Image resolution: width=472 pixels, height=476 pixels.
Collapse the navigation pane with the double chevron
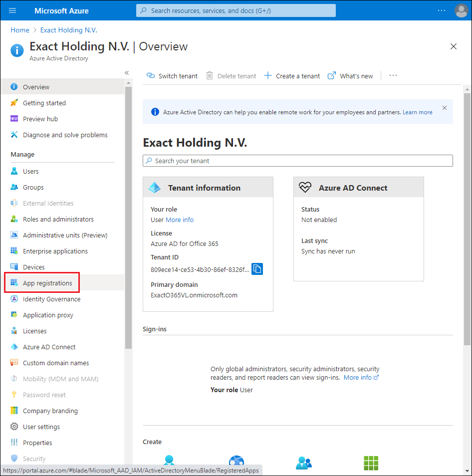coord(127,72)
